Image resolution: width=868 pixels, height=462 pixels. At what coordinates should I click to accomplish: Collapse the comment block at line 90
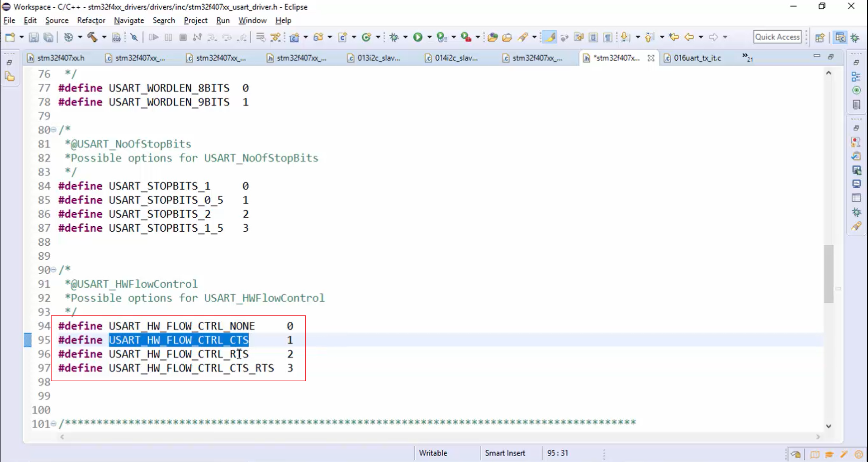coord(53,270)
